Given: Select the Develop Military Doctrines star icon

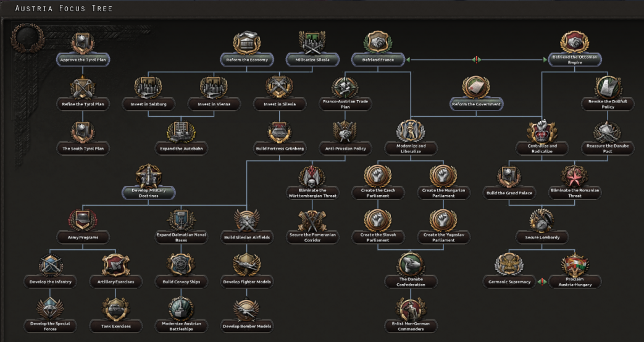Looking at the screenshot, I should click(x=148, y=177).
